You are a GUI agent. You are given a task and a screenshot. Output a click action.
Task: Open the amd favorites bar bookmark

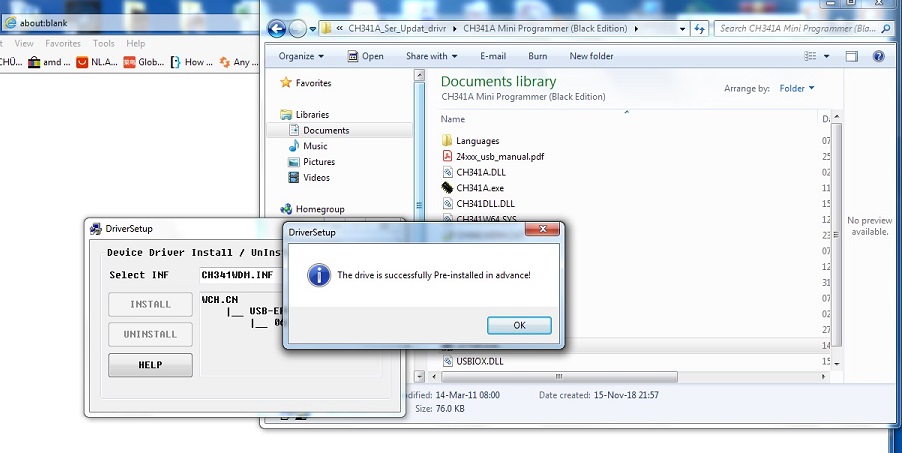[49, 62]
